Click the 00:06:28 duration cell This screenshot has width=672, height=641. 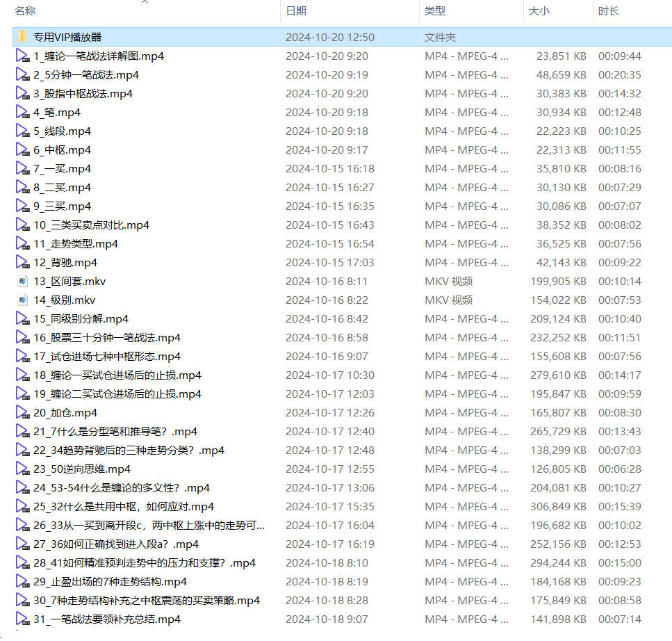[x=620, y=469]
